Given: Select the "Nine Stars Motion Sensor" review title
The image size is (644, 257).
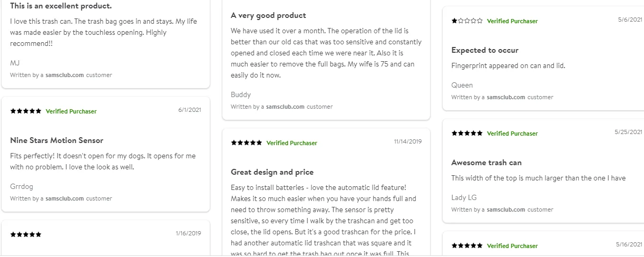Looking at the screenshot, I should tap(56, 140).
